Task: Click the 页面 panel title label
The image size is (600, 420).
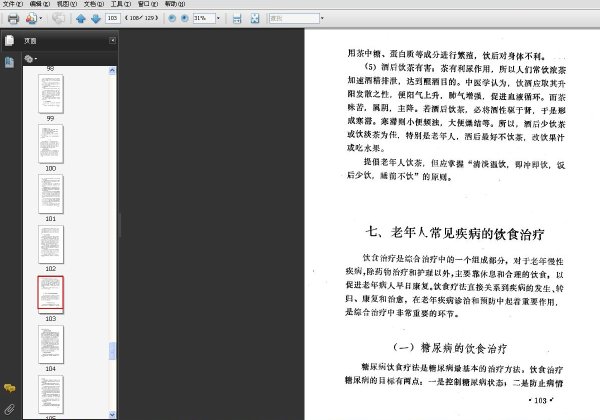Action: pos(30,41)
